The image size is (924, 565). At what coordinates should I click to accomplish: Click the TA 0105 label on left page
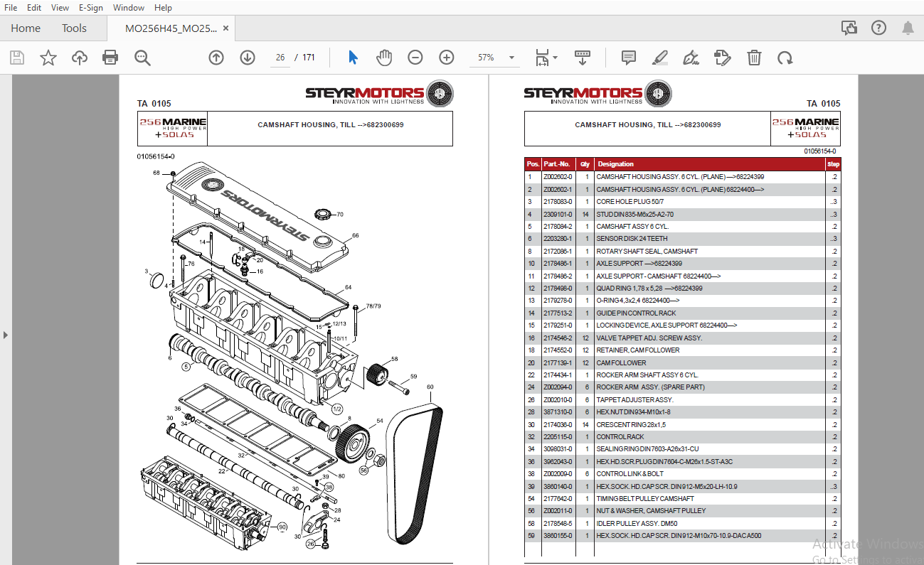(x=154, y=104)
